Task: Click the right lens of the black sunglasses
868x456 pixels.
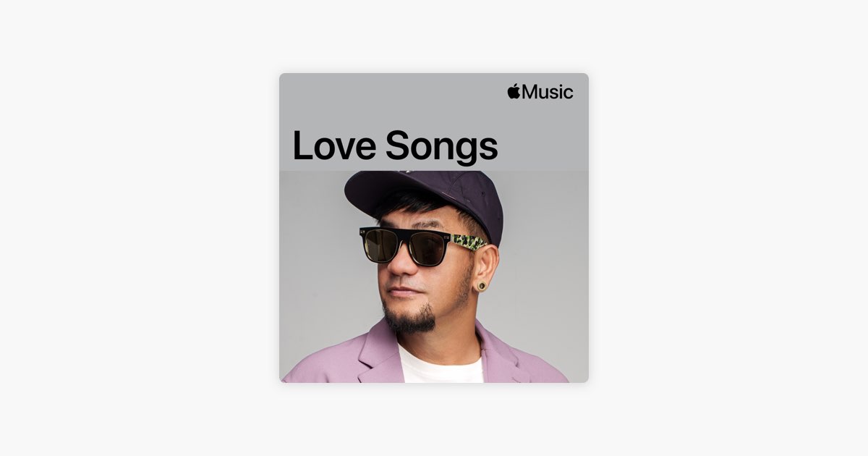Action: point(428,249)
